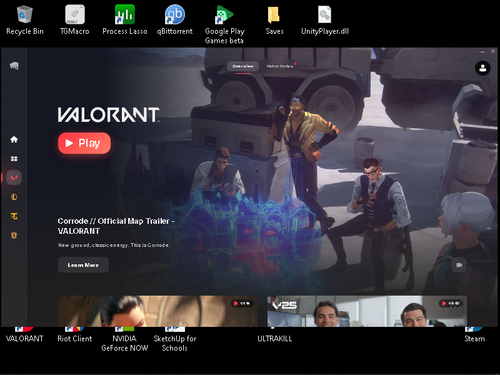
Task: Open the account profile icon
Action: coord(482,68)
